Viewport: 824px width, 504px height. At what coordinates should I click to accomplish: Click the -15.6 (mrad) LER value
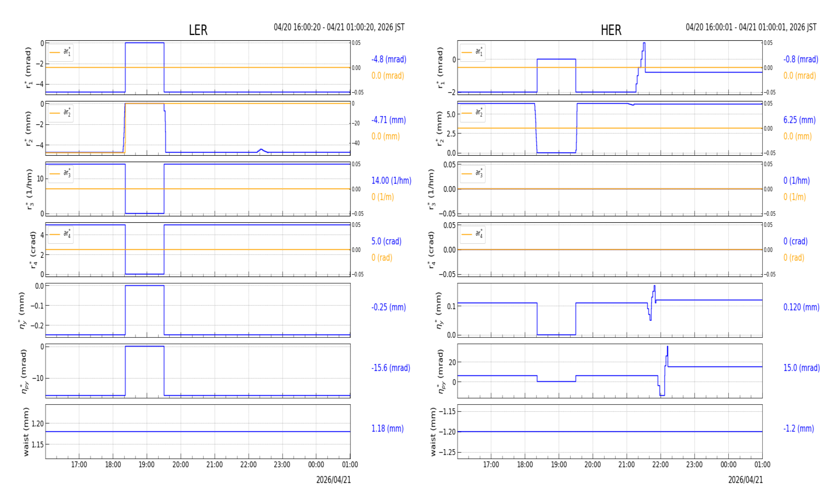click(x=390, y=368)
